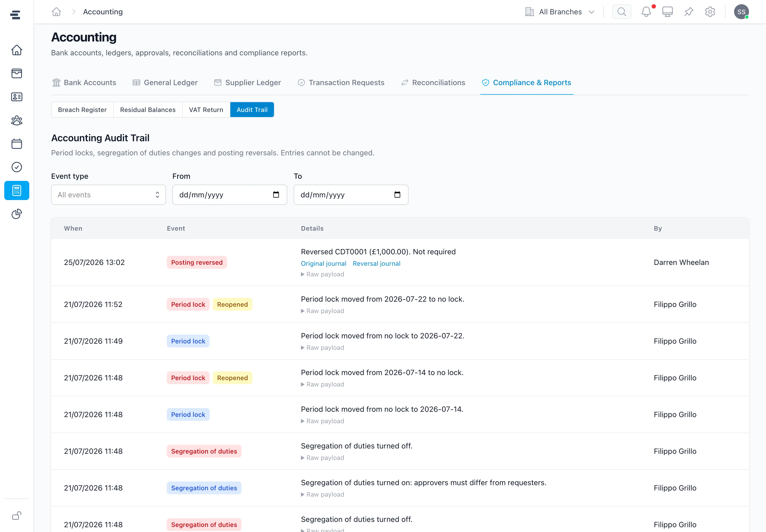This screenshot has height=532, width=766.
Task: Select the Residual Balances sub-tab
Action: [148, 110]
